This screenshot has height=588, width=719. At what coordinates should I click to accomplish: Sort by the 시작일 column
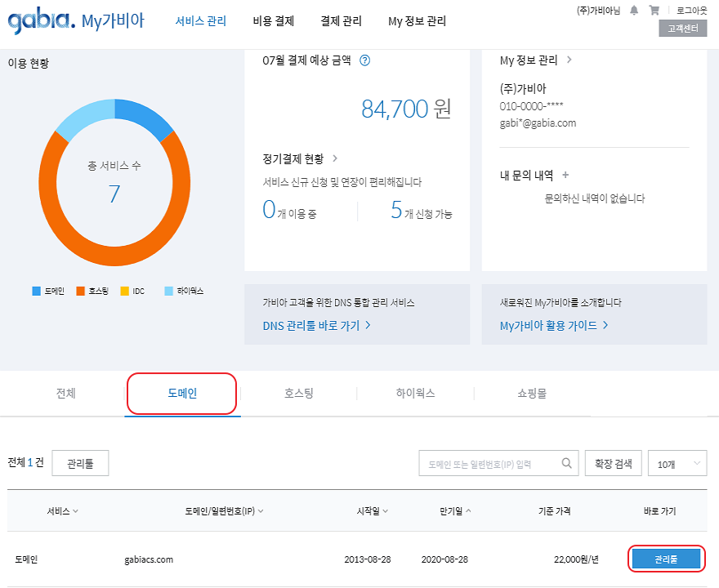(x=373, y=510)
